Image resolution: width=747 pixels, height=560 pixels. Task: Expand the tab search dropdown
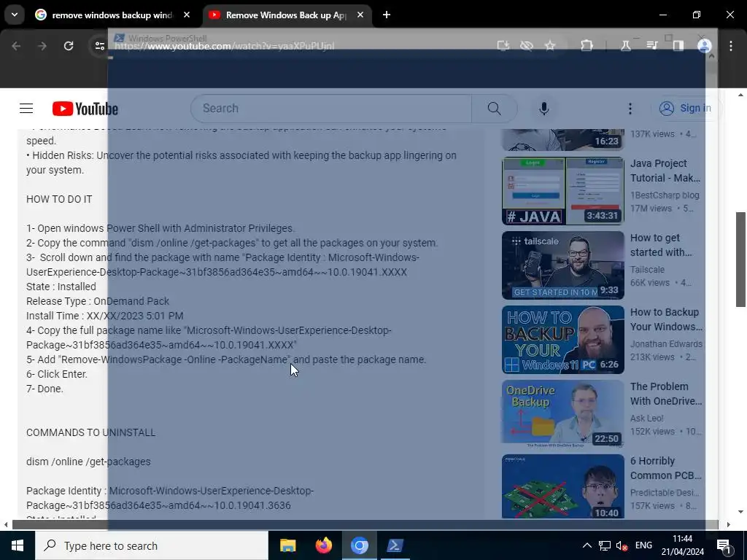(15, 15)
